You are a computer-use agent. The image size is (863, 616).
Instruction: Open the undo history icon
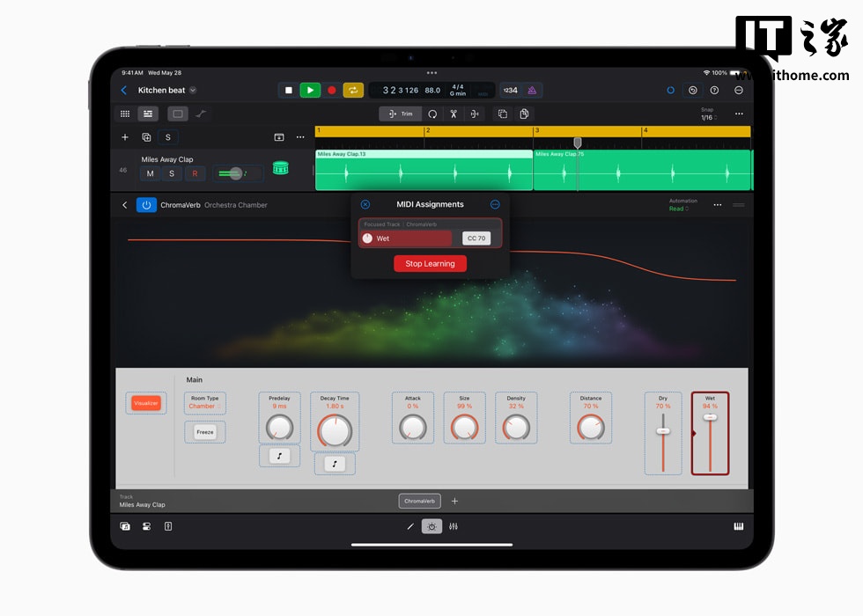pyautogui.click(x=692, y=90)
